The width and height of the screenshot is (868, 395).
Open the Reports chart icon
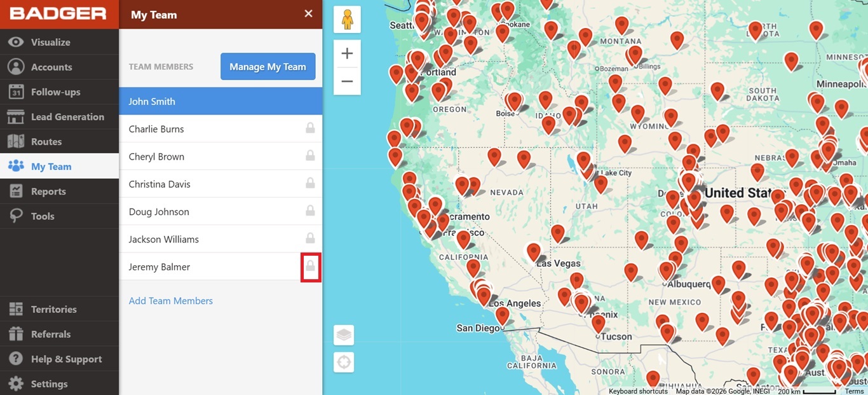[16, 191]
